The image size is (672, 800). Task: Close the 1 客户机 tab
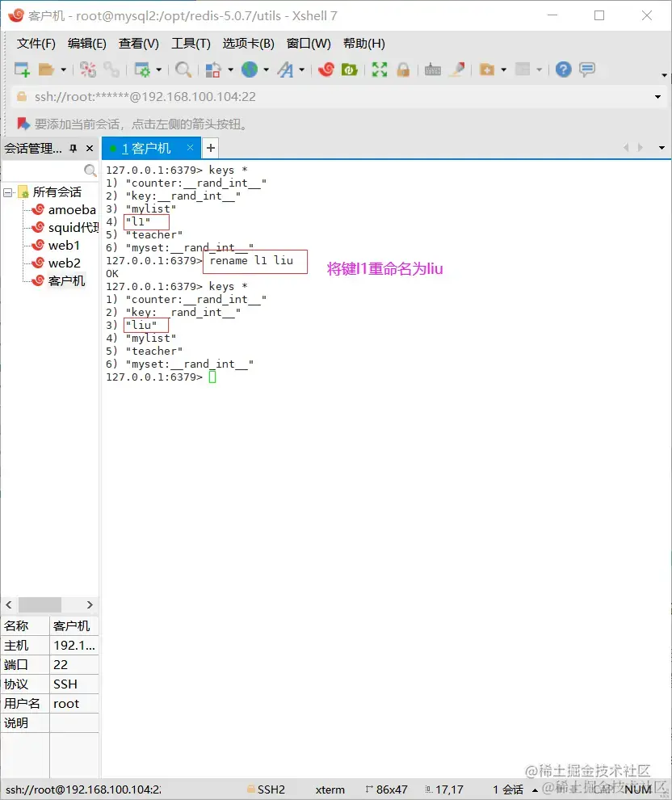click(190, 147)
